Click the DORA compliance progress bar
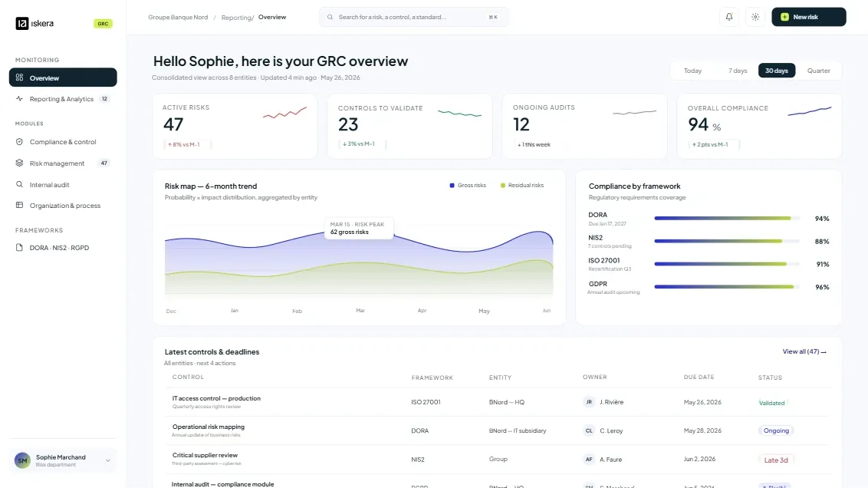The image size is (868, 488). pyautogui.click(x=727, y=218)
